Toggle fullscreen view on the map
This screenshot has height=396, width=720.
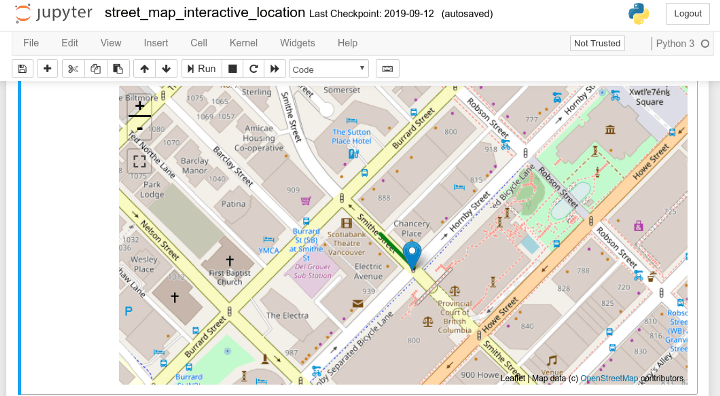(x=140, y=161)
